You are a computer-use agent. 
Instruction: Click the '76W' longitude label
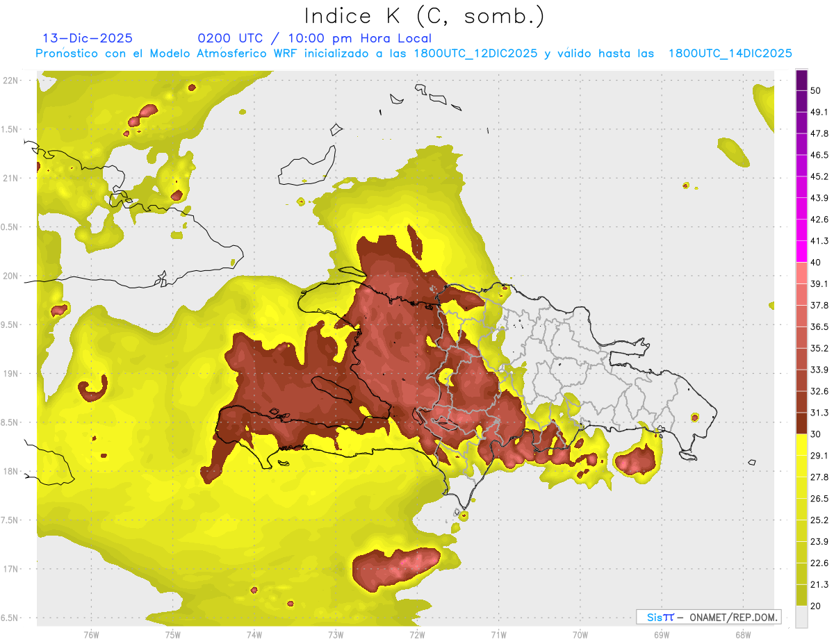(x=91, y=635)
